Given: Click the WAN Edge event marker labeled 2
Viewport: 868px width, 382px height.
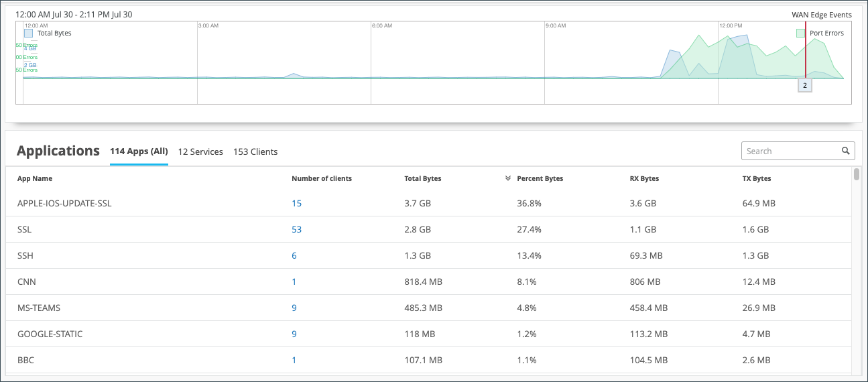Looking at the screenshot, I should (805, 86).
